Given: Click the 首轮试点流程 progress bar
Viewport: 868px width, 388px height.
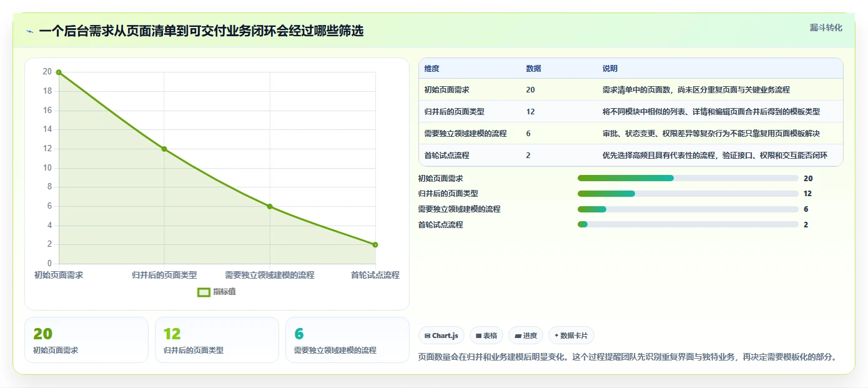Looking at the screenshot, I should (x=688, y=224).
